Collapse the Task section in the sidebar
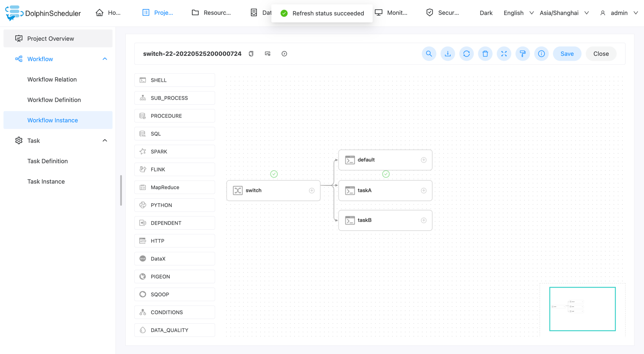The height and width of the screenshot is (354, 644). (x=105, y=140)
